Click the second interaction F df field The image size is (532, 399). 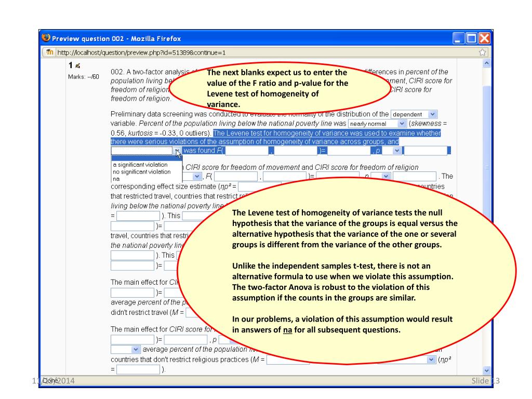click(x=285, y=177)
